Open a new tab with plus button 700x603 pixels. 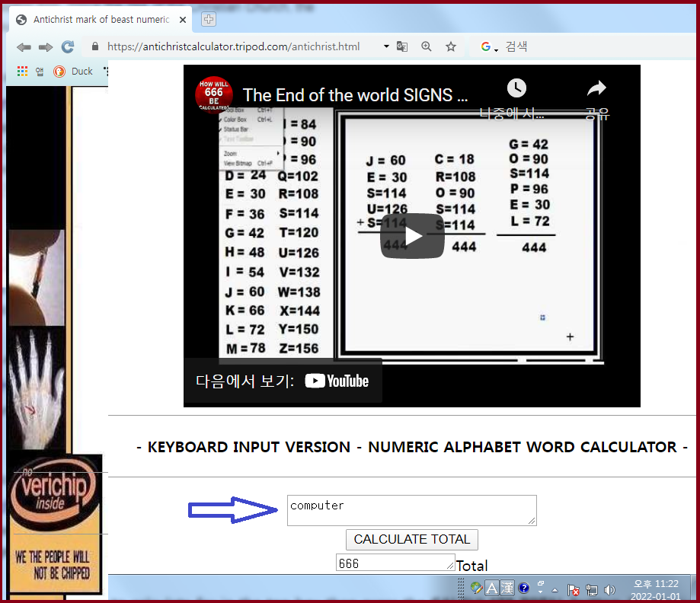209,19
